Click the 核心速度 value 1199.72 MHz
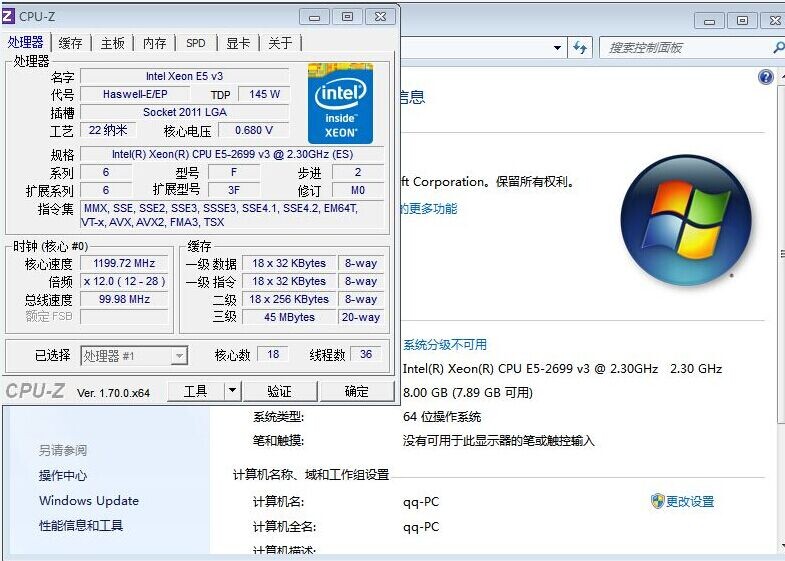 coord(124,263)
